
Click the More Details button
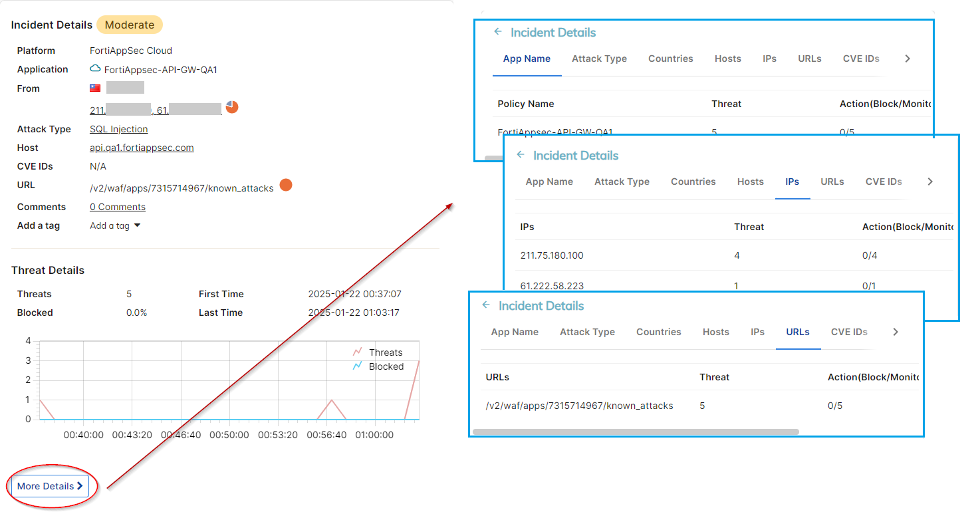tap(49, 486)
